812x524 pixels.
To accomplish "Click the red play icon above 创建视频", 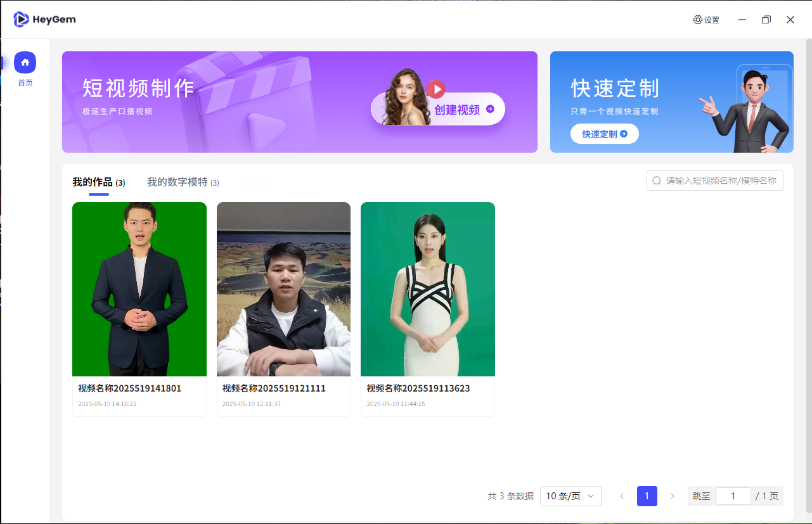I will (x=435, y=89).
